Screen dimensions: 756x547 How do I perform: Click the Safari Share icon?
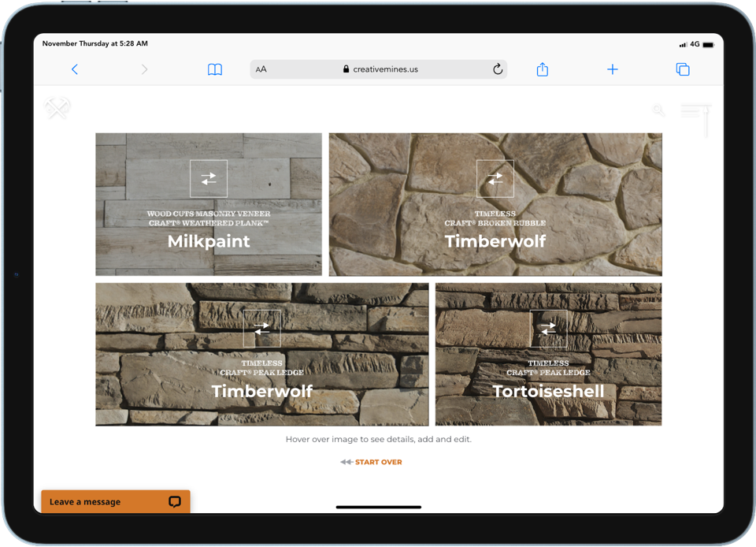tap(542, 69)
